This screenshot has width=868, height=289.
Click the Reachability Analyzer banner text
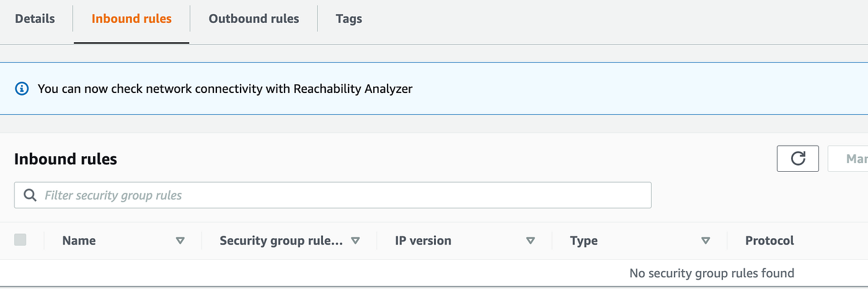(x=225, y=89)
